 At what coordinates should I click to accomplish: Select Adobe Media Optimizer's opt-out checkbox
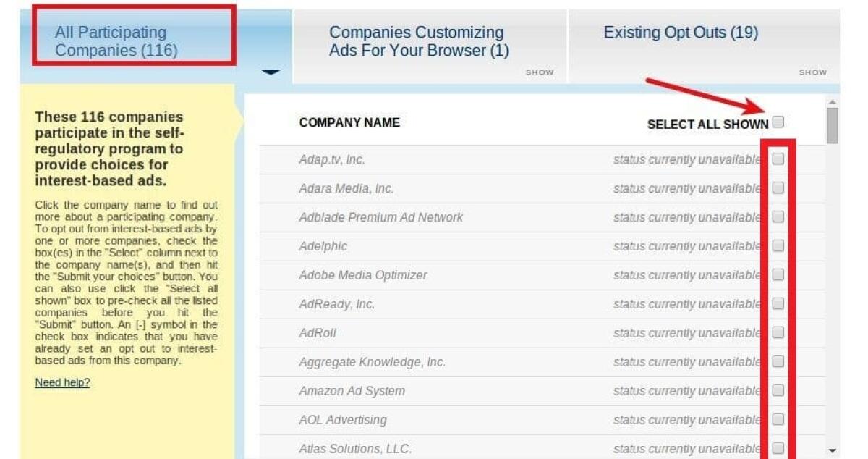778,274
